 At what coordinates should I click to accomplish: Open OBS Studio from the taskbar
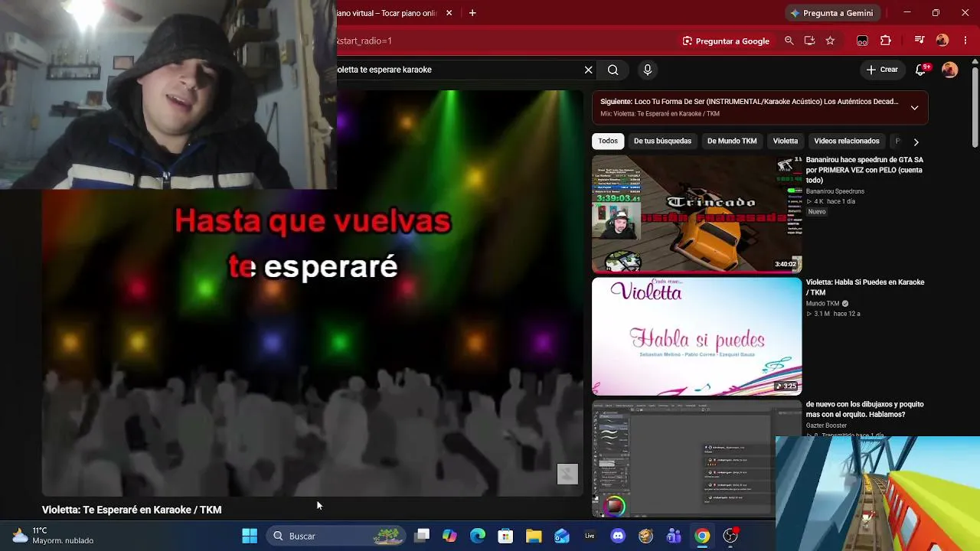730,536
